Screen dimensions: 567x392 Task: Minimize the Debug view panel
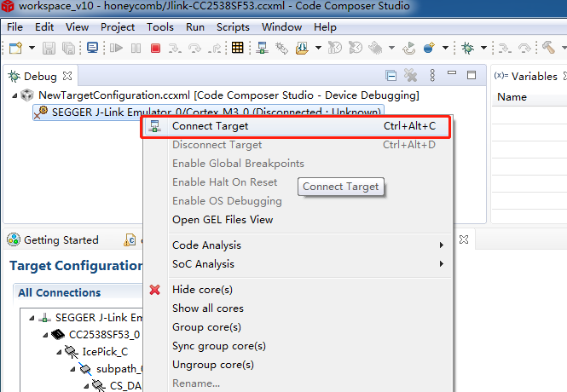(x=452, y=72)
